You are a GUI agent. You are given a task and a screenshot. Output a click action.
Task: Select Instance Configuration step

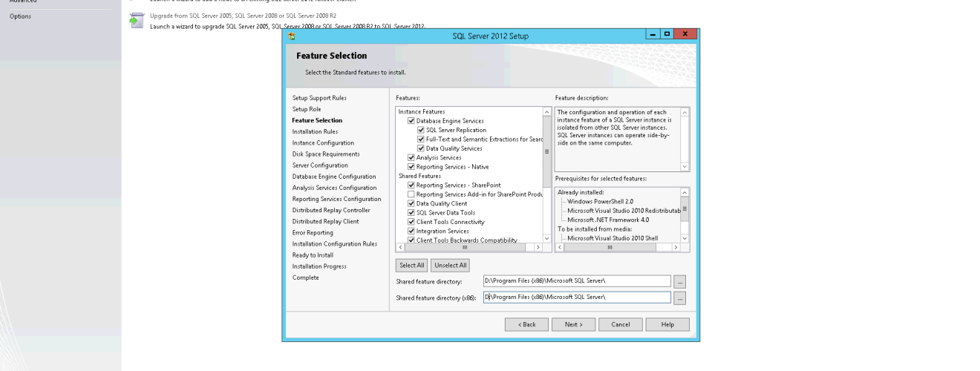click(323, 142)
